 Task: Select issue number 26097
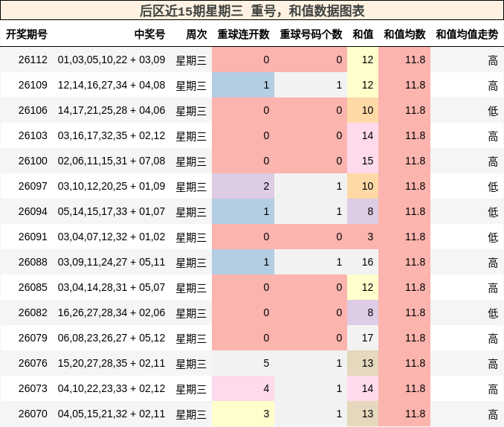click(x=33, y=186)
